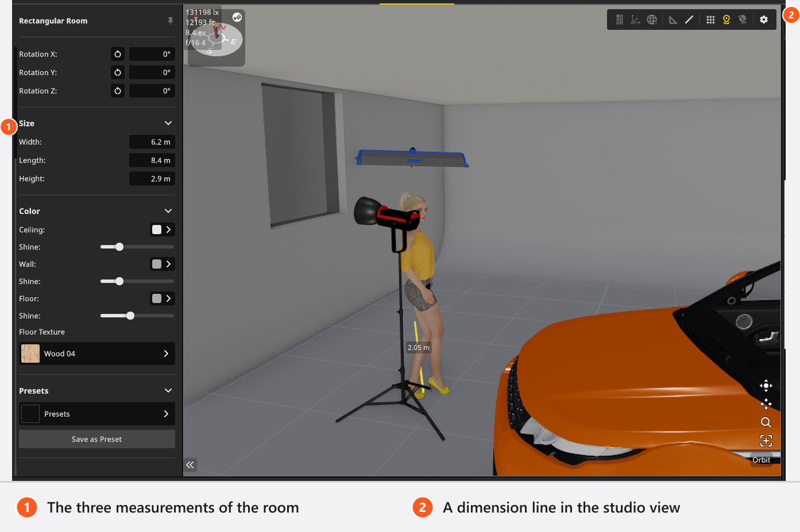Click the Rotation Z value field
This screenshot has height=532, width=800.
click(x=152, y=91)
